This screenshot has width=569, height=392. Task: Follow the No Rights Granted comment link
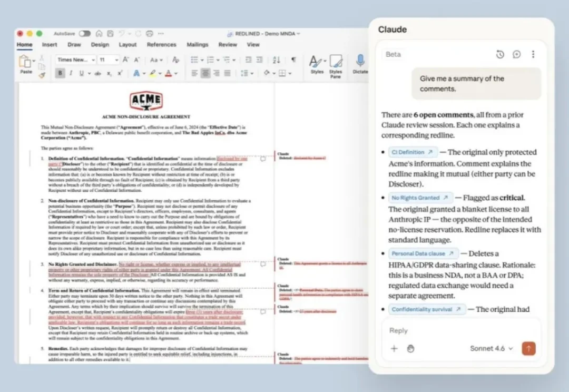point(420,198)
